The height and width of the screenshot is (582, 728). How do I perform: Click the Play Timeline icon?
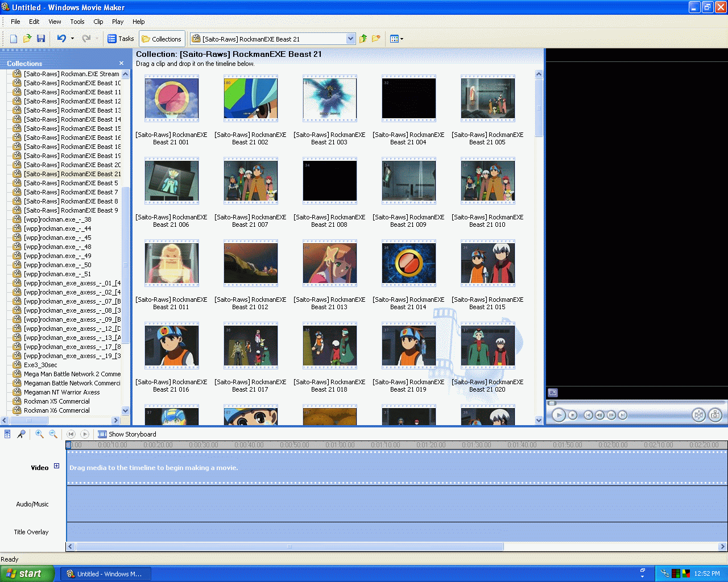tap(85, 434)
